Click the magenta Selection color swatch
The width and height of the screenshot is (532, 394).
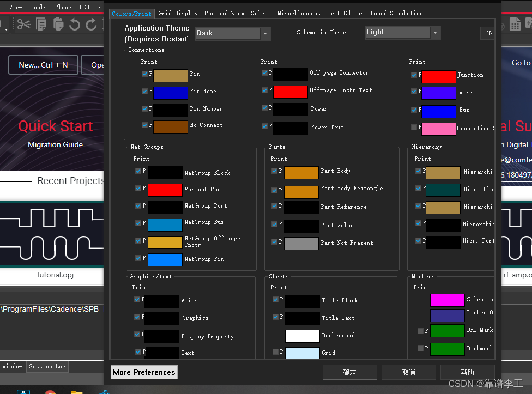click(447, 300)
